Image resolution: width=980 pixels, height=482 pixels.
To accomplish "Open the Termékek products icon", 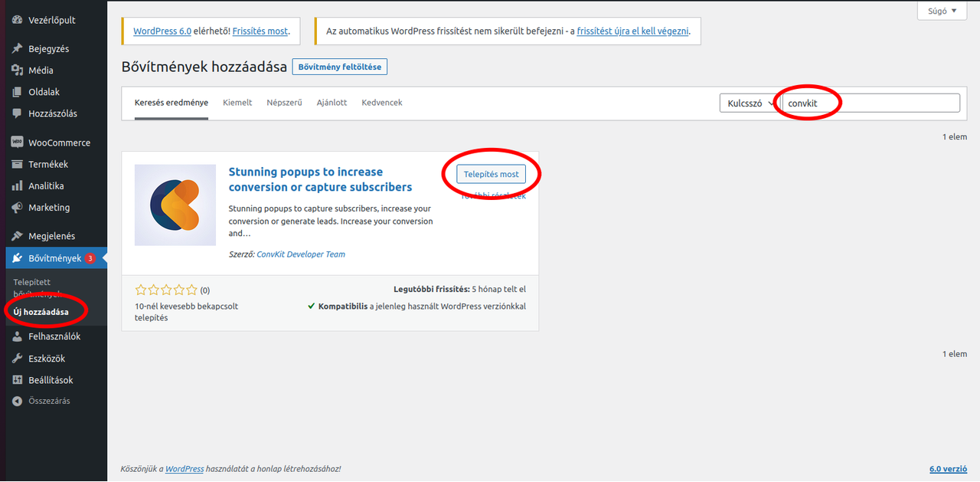I will (17, 164).
